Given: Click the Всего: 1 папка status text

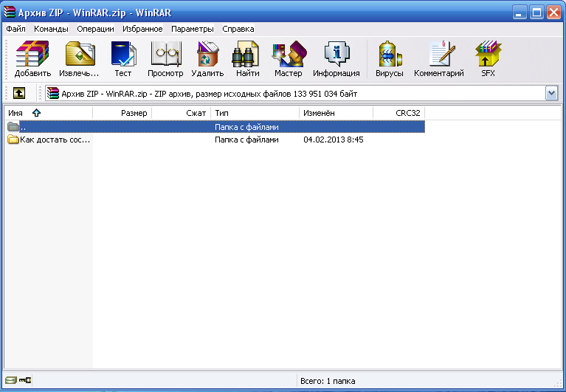Looking at the screenshot, I should click(328, 381).
